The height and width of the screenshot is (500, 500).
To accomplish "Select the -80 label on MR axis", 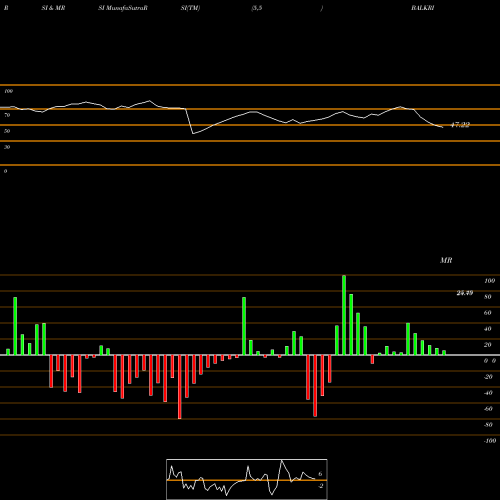I will click(488, 425).
